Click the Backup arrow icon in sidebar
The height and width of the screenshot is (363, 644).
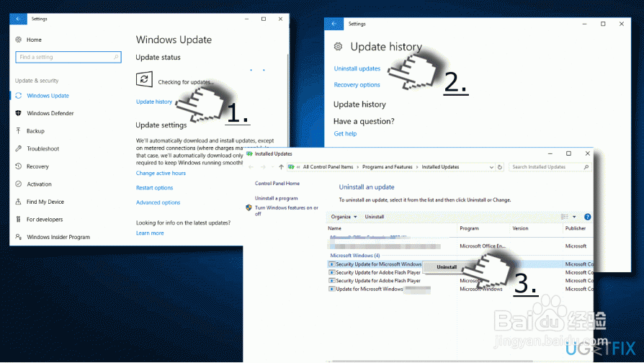click(19, 131)
